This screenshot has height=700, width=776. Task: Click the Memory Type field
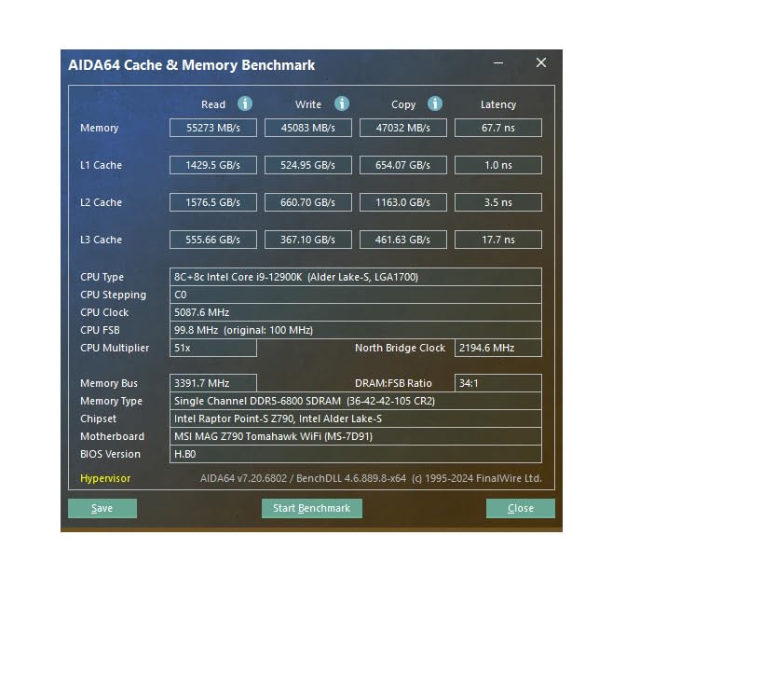355,401
